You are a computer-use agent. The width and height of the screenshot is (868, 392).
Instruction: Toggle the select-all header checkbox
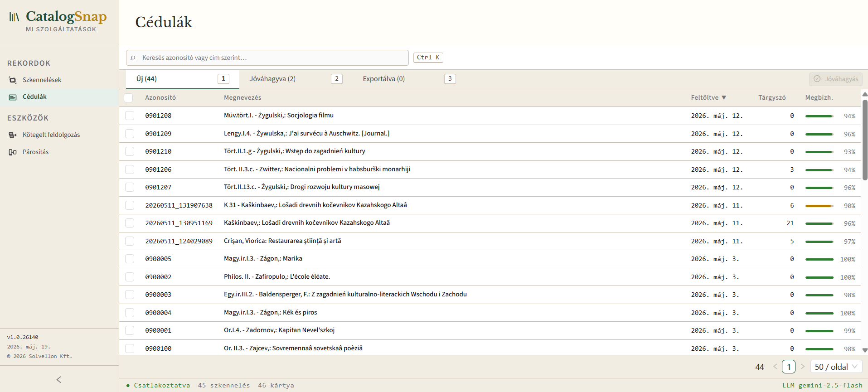(x=128, y=97)
